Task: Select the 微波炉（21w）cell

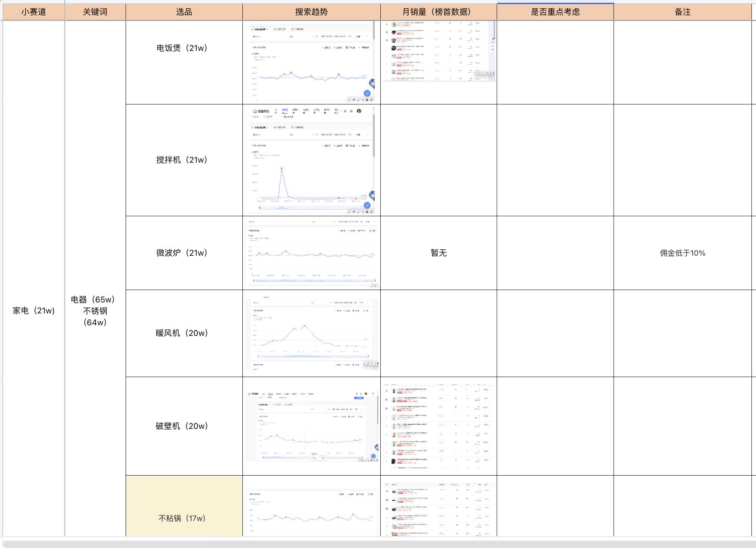Action: tap(184, 253)
